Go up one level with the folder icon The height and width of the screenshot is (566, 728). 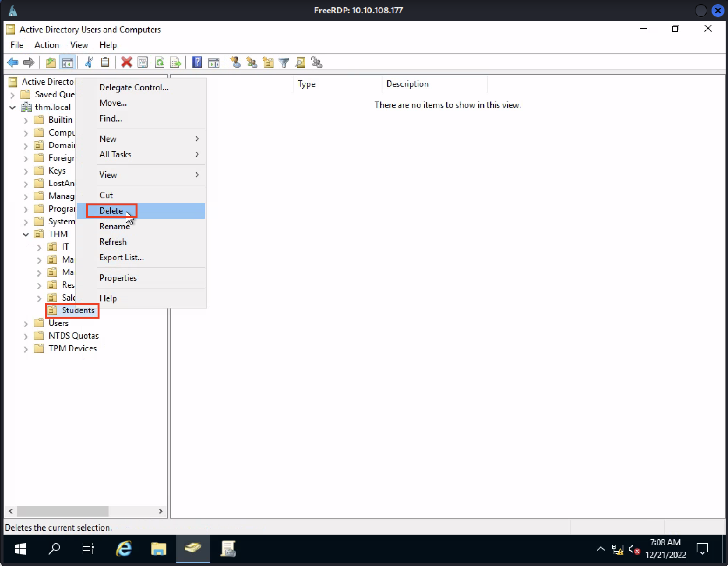click(x=51, y=62)
